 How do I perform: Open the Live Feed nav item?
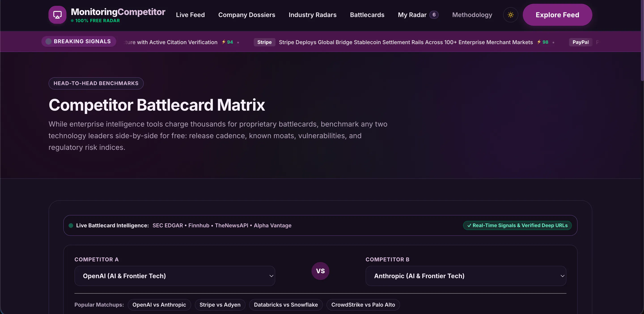tap(190, 15)
